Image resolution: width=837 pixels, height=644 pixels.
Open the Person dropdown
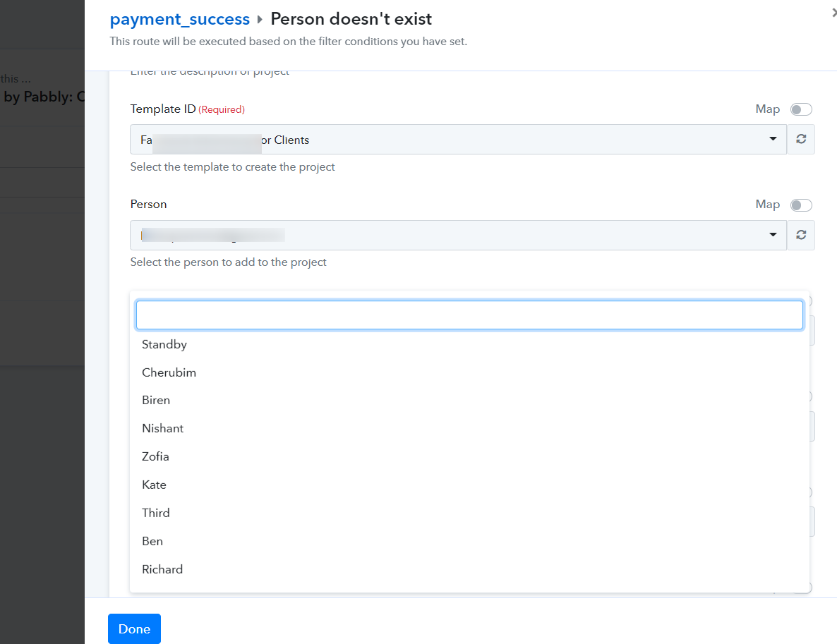458,235
